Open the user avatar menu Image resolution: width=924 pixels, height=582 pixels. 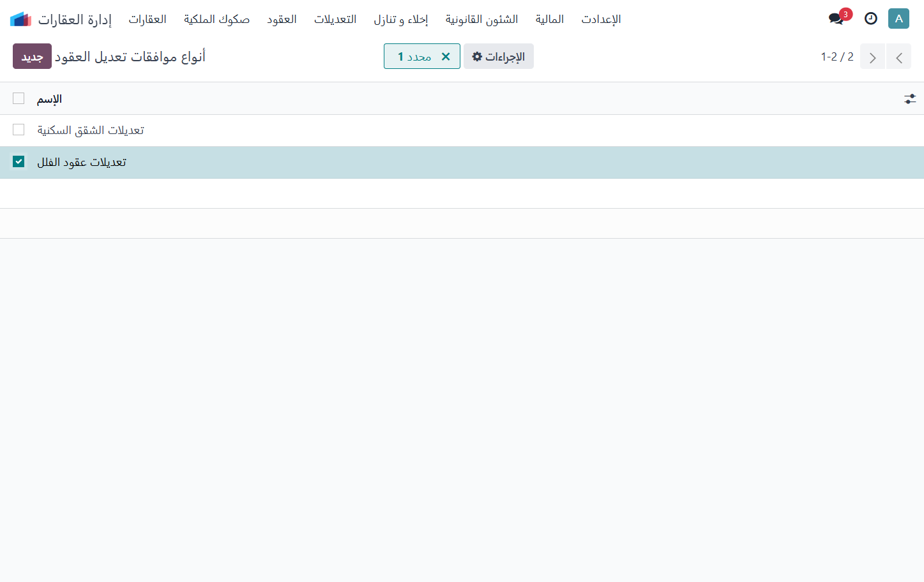click(898, 19)
